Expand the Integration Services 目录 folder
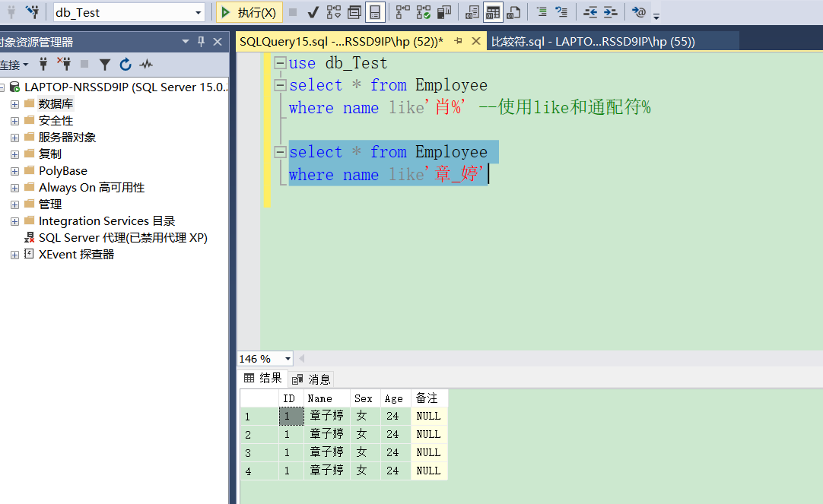The image size is (823, 504). click(14, 222)
